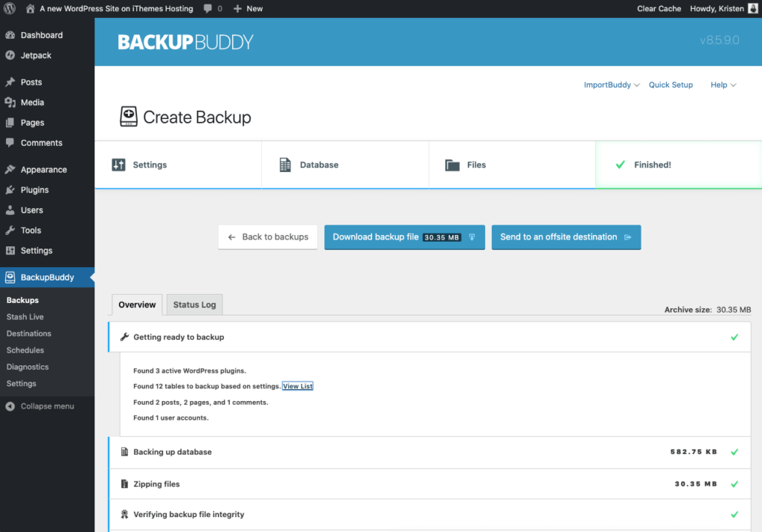Open the View List link

click(298, 386)
